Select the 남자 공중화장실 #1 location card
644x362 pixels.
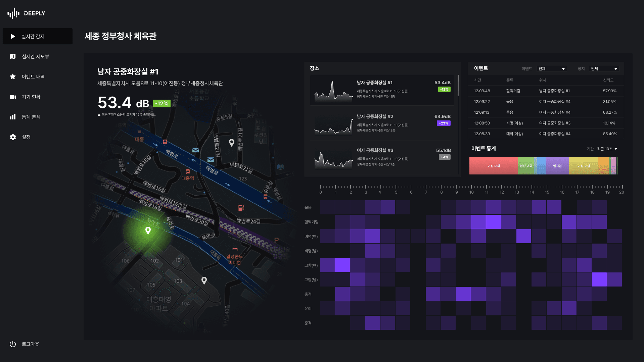coord(382,90)
